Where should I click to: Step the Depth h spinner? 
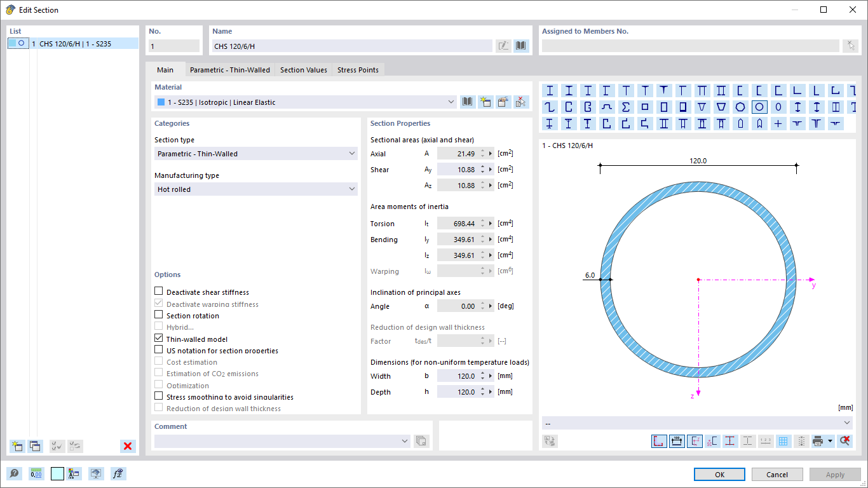tap(482, 391)
